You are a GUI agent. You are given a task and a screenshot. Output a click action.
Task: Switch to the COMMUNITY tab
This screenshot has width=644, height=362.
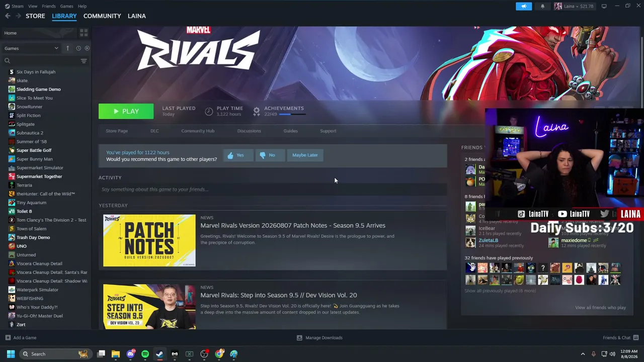(102, 16)
